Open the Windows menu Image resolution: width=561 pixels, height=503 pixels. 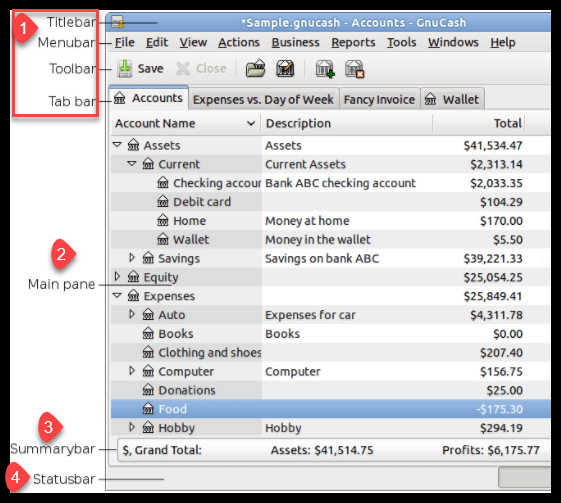[x=453, y=42]
